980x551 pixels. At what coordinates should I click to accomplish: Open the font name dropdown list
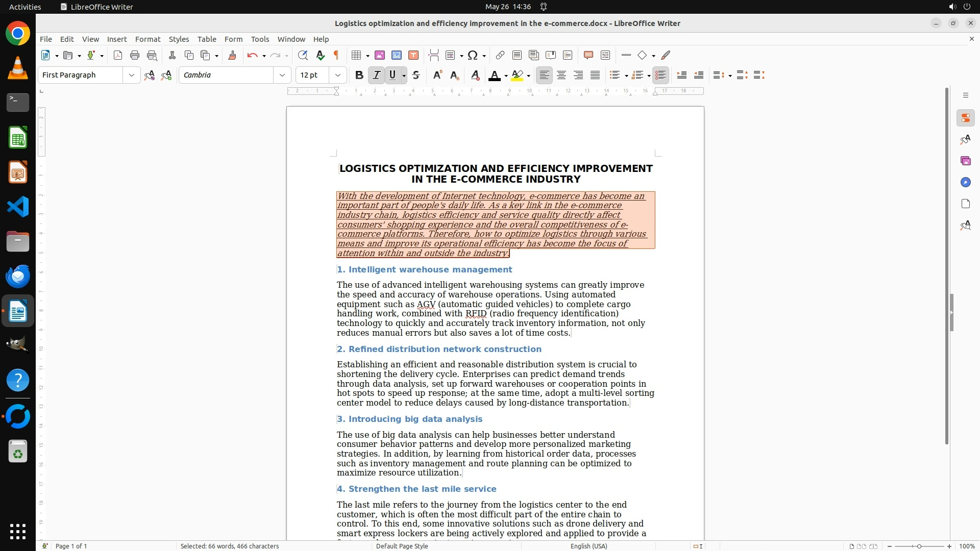pos(282,75)
